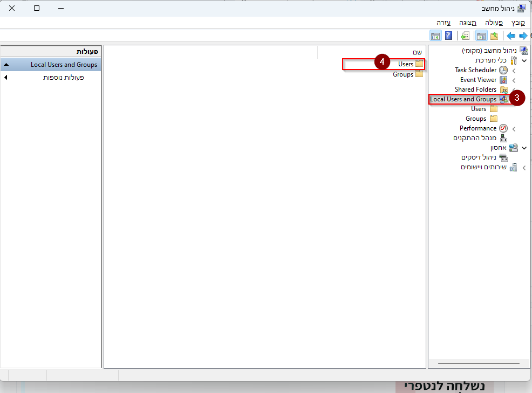Viewport: 532px width, 393px height.
Task: Click the Help toolbar icon
Action: pos(448,36)
